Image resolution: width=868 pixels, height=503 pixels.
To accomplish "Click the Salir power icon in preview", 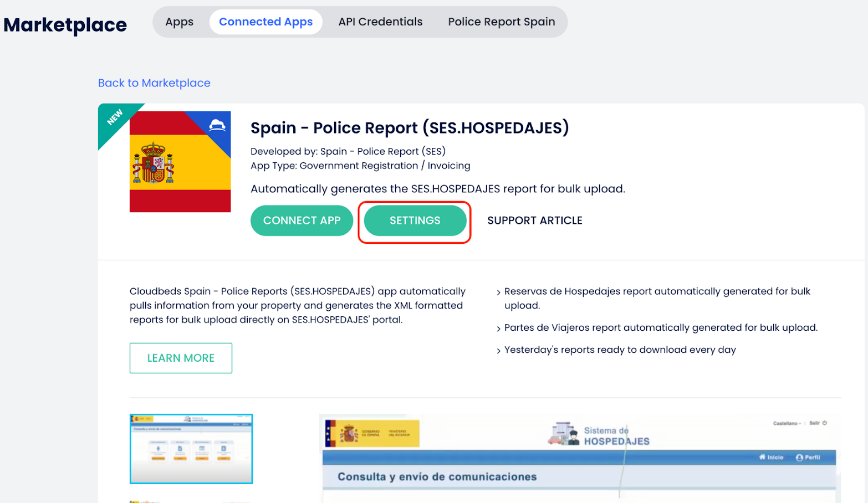I will (x=824, y=423).
